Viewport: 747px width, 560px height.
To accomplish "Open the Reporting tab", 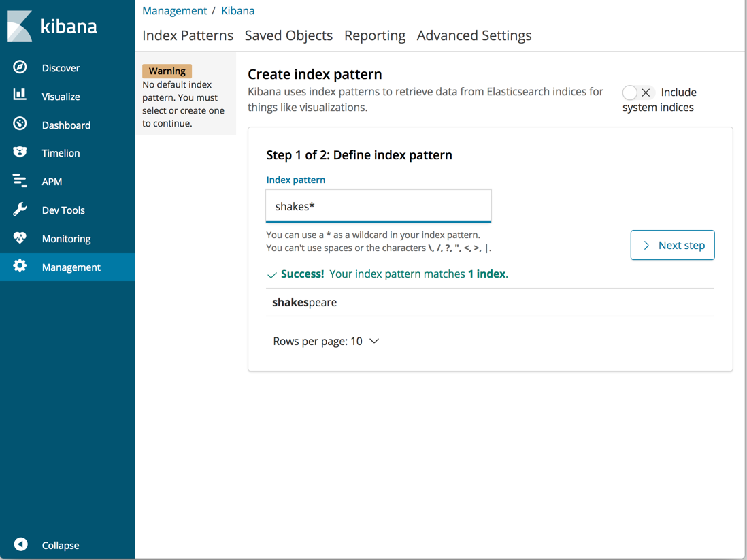I will click(374, 35).
